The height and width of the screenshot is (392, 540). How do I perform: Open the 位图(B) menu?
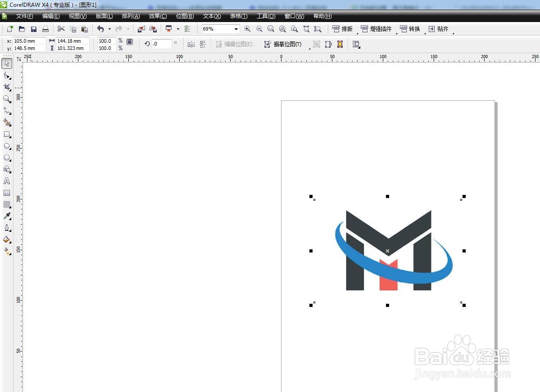coord(185,16)
